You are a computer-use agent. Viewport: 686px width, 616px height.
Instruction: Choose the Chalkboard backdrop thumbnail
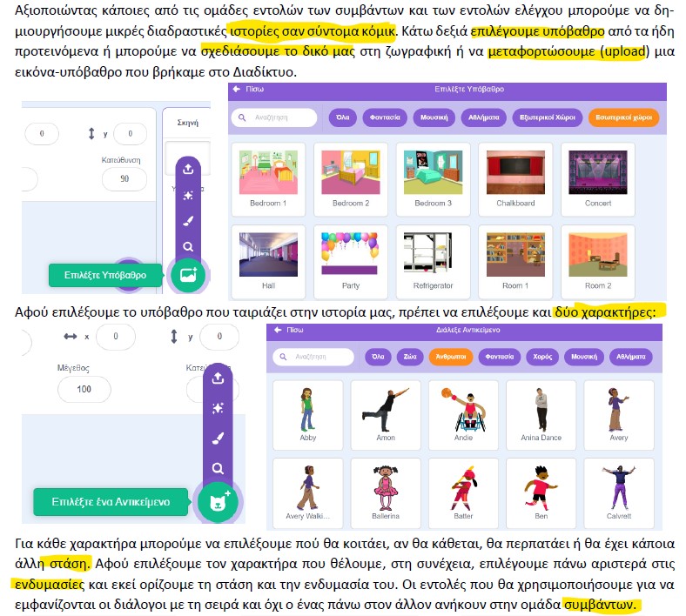pyautogui.click(x=515, y=179)
